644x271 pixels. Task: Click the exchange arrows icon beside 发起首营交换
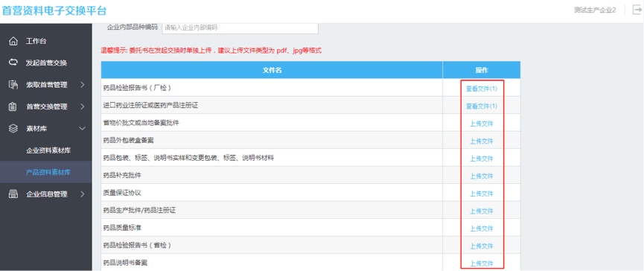(x=13, y=63)
